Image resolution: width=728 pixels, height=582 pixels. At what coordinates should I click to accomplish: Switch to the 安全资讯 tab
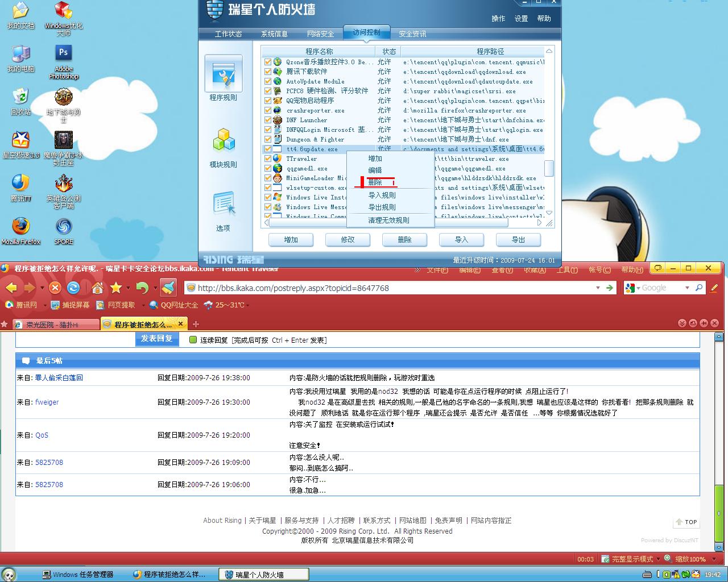[x=412, y=34]
